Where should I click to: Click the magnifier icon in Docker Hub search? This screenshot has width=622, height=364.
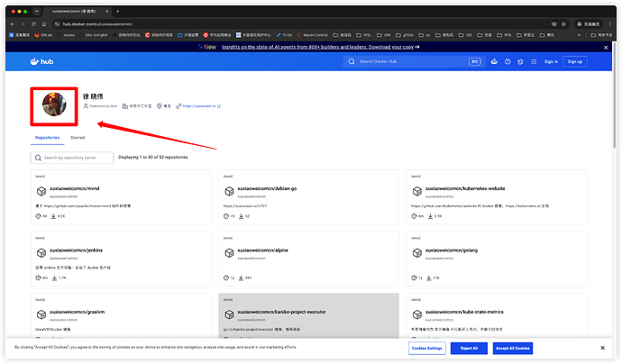(352, 61)
